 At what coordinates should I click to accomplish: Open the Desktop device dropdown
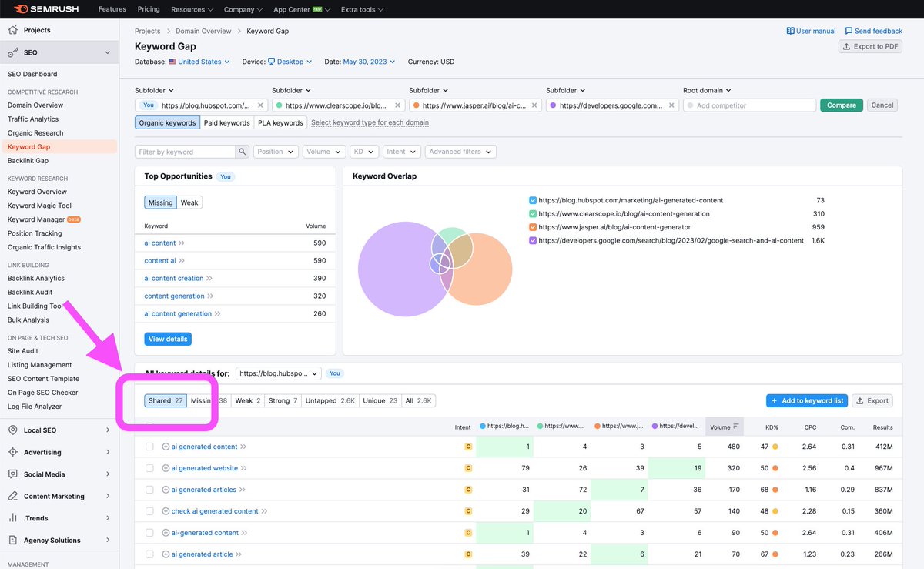(x=290, y=62)
